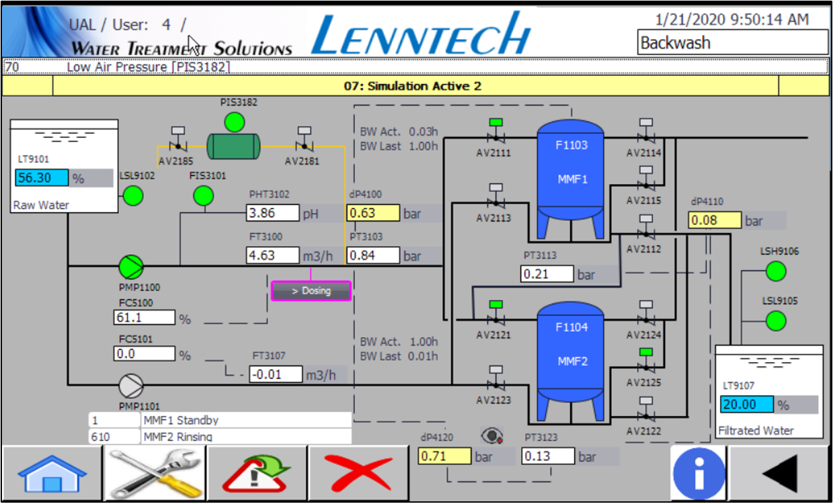Click the FT3107 flow value -0.01

[276, 374]
